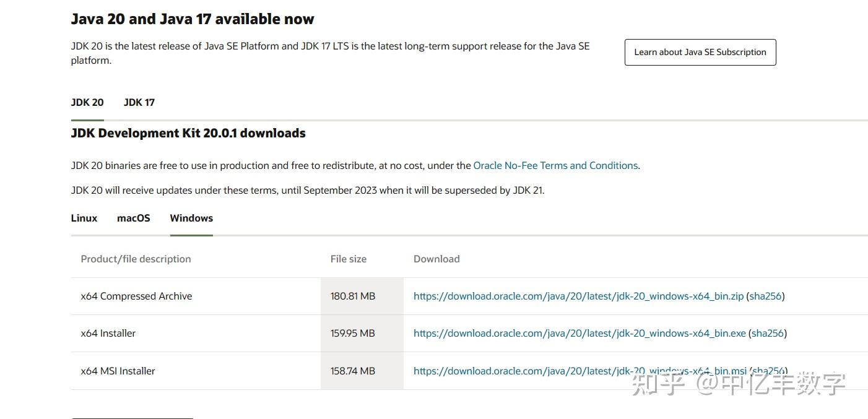Click the Learn about Java SE Subscription button
Image resolution: width=868 pixels, height=419 pixels.
(x=700, y=53)
